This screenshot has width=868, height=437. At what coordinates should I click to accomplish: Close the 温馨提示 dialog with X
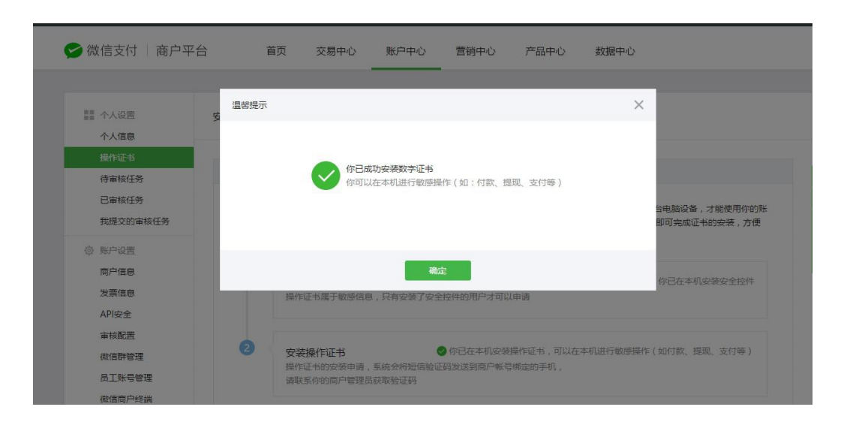pos(638,105)
